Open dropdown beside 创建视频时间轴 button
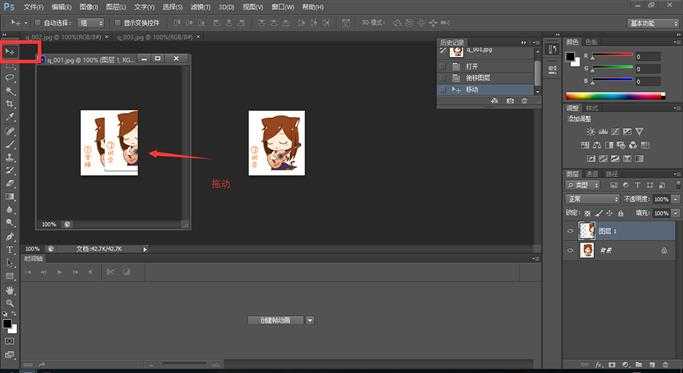683x373 pixels. click(310, 320)
